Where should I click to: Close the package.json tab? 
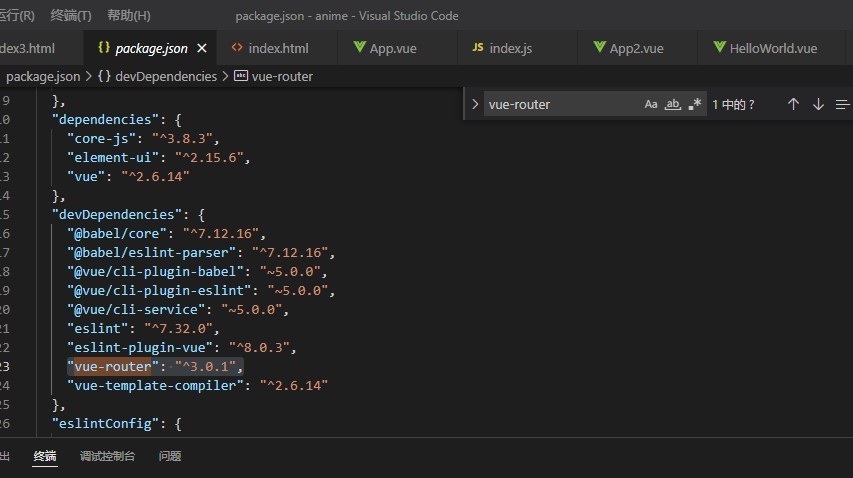click(x=202, y=48)
